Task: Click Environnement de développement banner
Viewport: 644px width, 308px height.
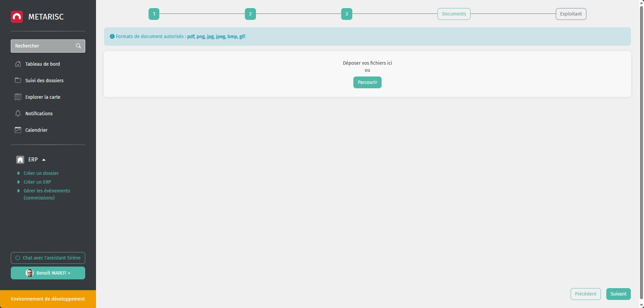Action: 48,299
